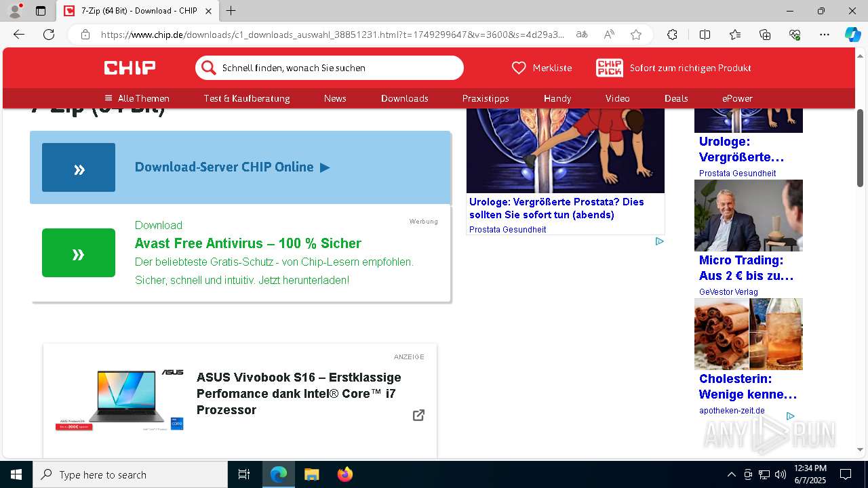Click AdChoices icon beside apotheken-zeit.de

[x=790, y=416]
